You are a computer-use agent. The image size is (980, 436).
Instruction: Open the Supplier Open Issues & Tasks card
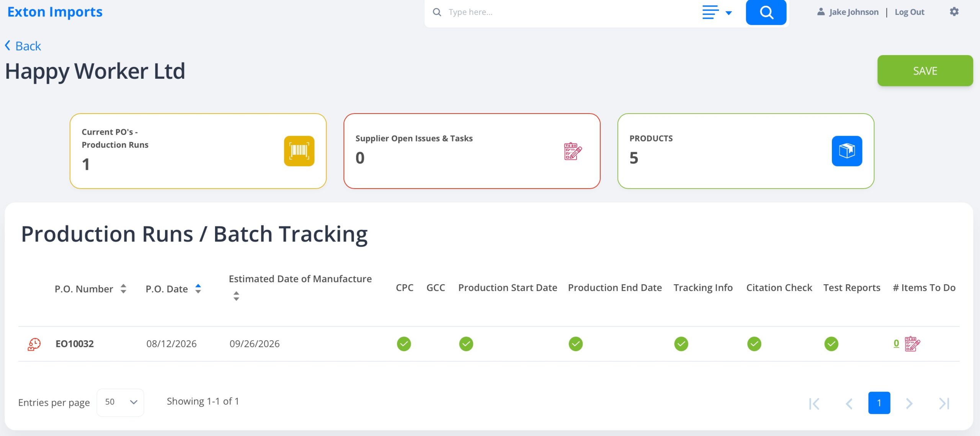pyautogui.click(x=472, y=151)
